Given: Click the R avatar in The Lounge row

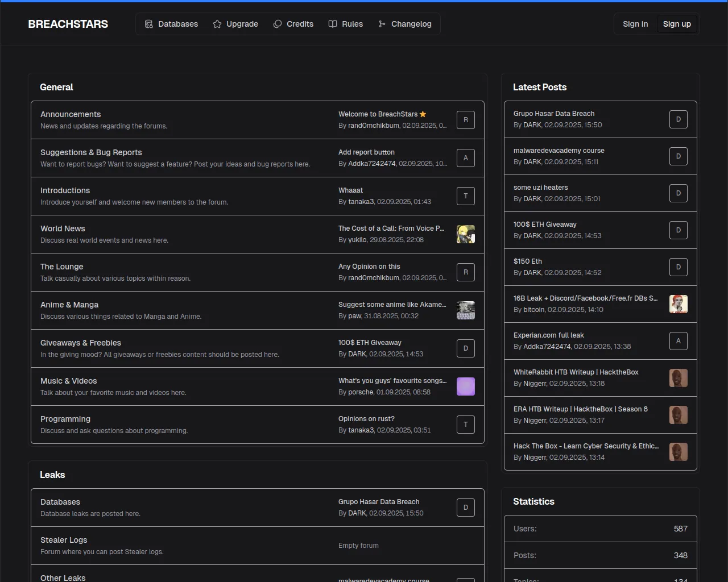Looking at the screenshot, I should (465, 272).
